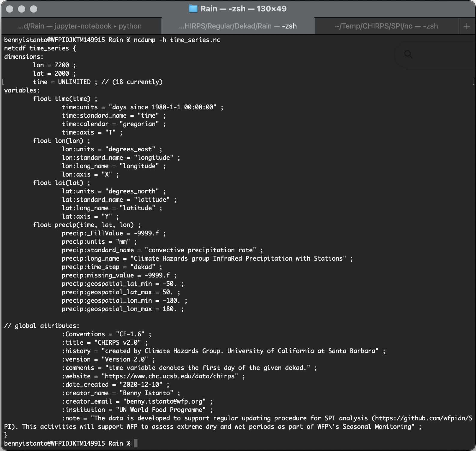Click the 'CHIRPS v2.0' title value
476x451 pixels.
(x=119, y=343)
